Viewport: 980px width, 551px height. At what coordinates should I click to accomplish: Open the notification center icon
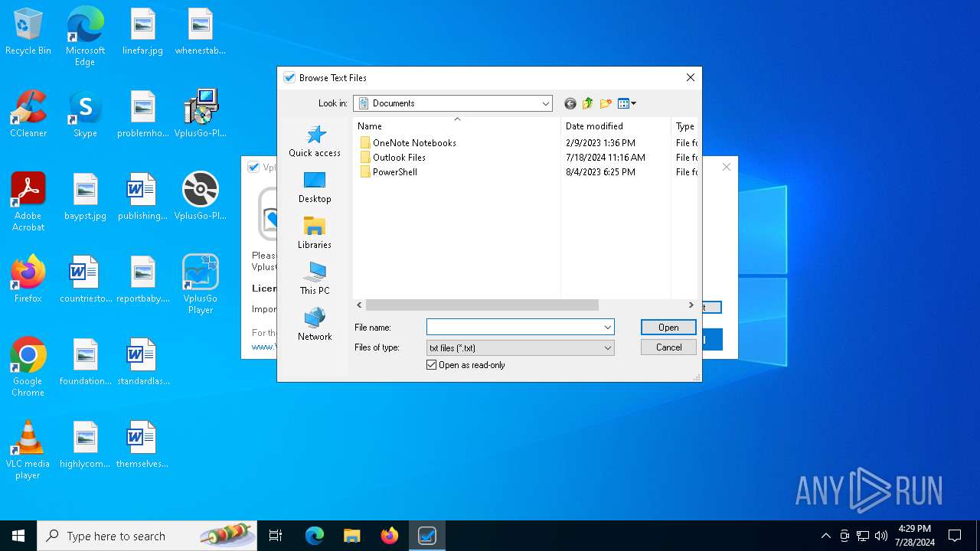coord(955,536)
